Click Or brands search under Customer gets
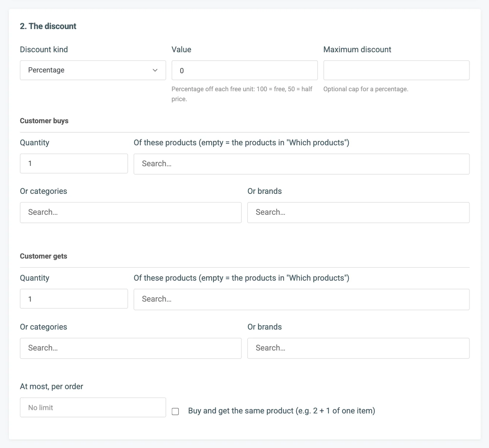The height and width of the screenshot is (448, 489). point(358,348)
